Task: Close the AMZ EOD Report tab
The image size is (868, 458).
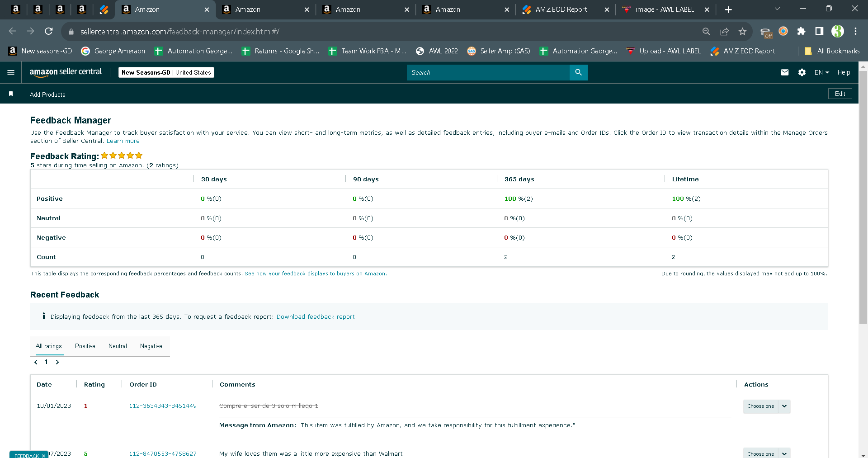Action: tap(607, 9)
